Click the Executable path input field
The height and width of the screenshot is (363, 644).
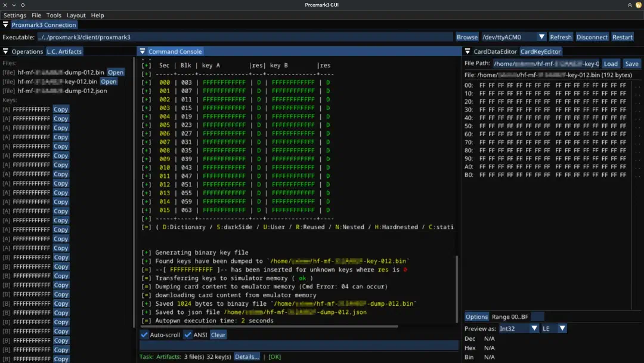coord(245,37)
